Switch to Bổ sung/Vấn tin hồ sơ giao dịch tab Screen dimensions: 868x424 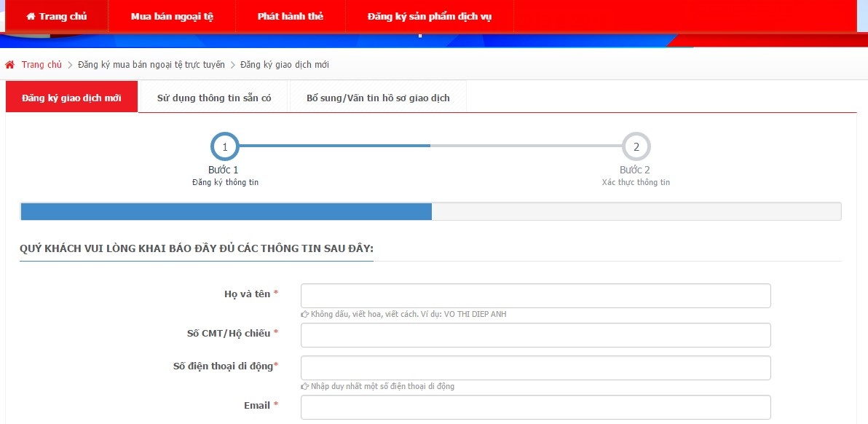[378, 98]
